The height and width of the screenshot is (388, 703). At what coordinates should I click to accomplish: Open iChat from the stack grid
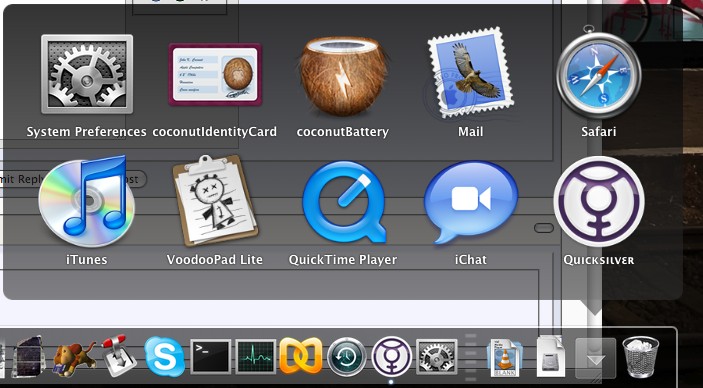point(470,202)
